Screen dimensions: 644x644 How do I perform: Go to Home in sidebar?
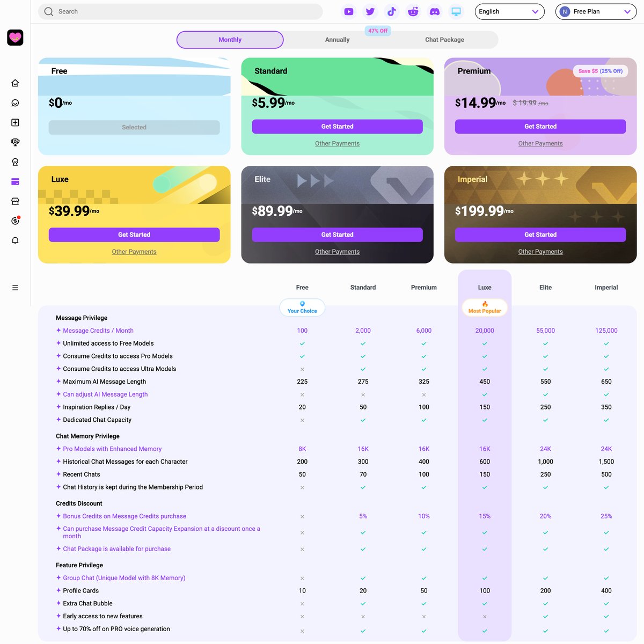15,83
